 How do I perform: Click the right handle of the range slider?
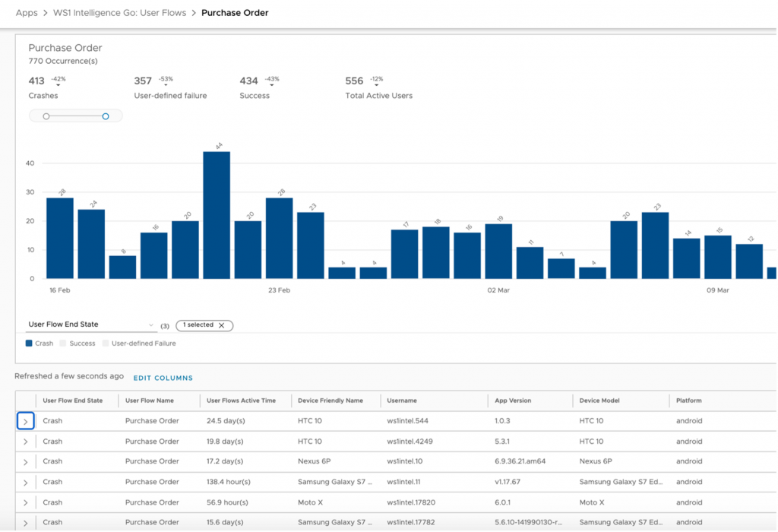click(106, 116)
